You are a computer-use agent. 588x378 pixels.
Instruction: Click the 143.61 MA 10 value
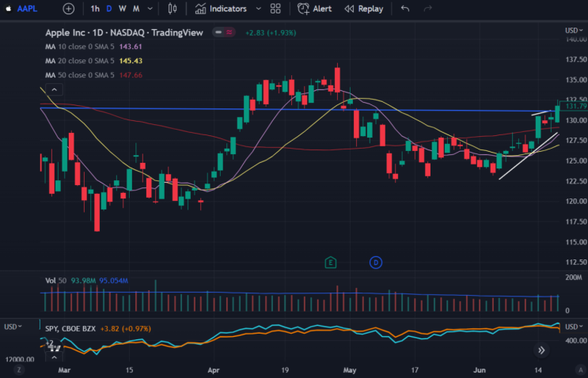point(131,47)
